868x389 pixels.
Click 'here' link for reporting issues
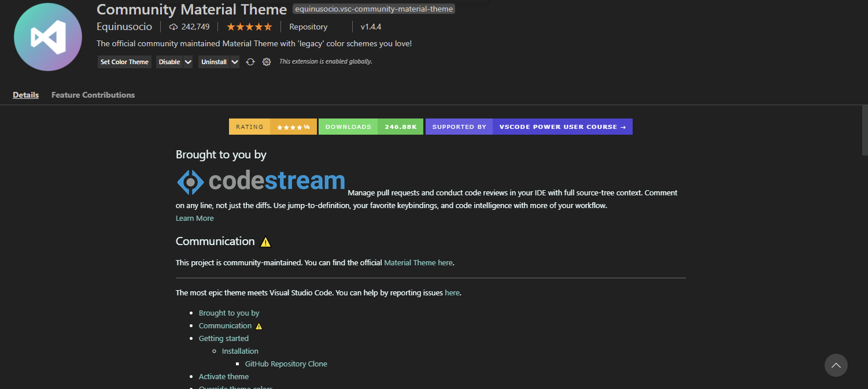(x=452, y=293)
